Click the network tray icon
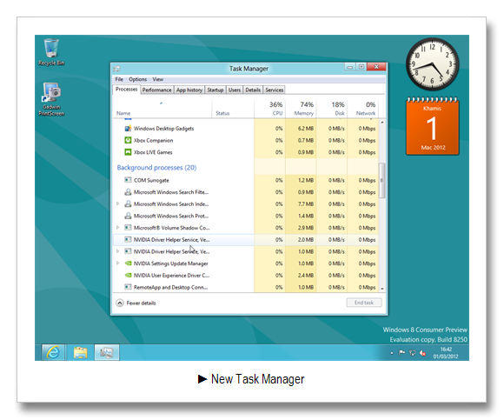Screen dimensions: 504x420 tap(412, 353)
